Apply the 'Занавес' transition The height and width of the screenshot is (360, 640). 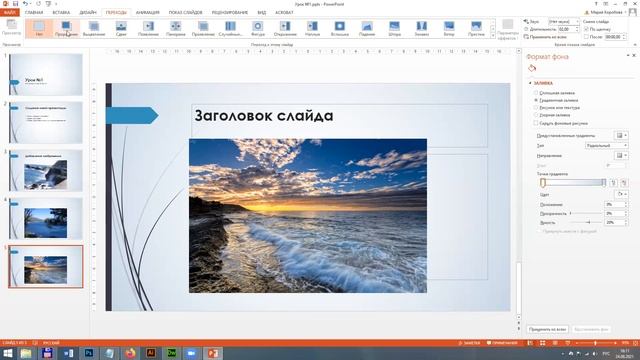click(422, 29)
